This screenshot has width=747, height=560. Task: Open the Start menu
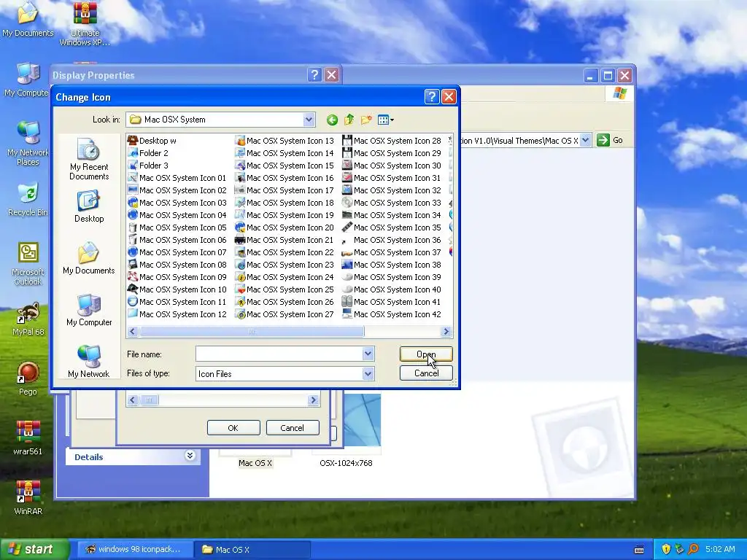click(34, 549)
